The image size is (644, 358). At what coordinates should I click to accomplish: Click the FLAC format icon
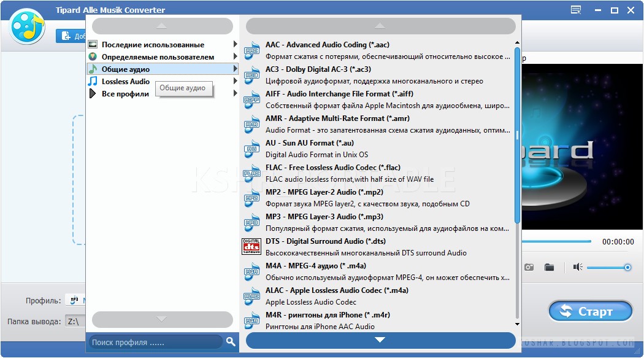[x=251, y=173]
